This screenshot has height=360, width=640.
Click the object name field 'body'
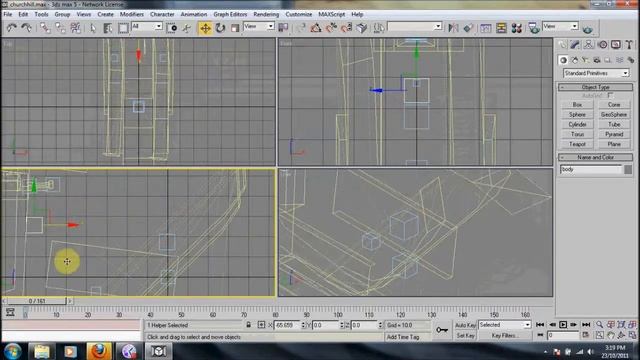click(591, 169)
